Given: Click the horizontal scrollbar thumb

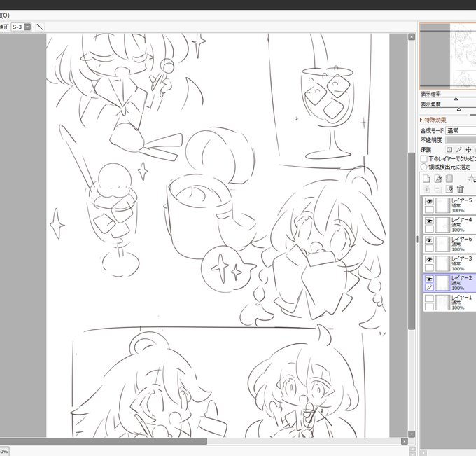Looking at the screenshot, I should click(x=104, y=441).
